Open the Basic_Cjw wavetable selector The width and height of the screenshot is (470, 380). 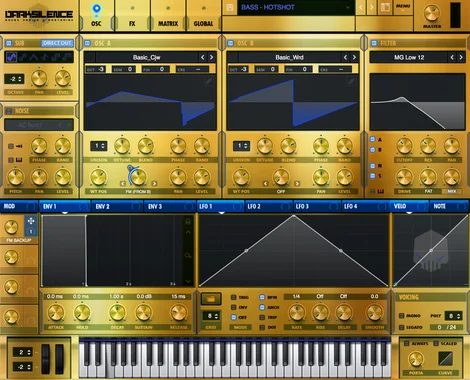146,57
